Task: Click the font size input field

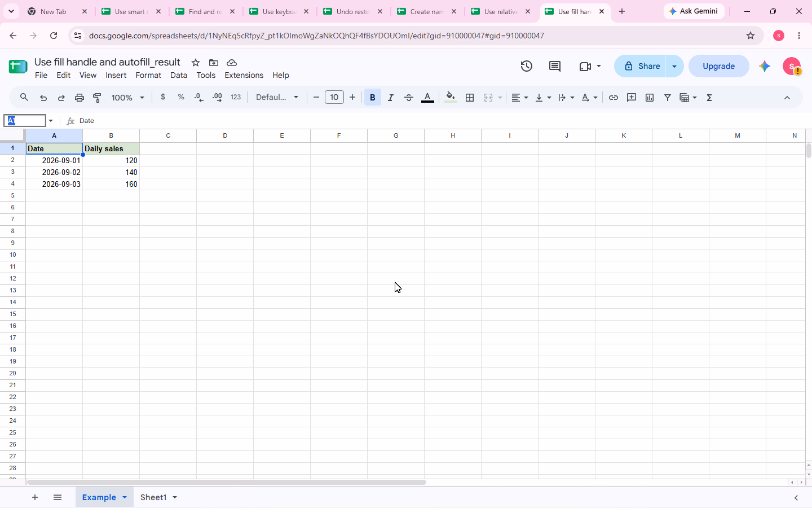Action: (x=334, y=98)
